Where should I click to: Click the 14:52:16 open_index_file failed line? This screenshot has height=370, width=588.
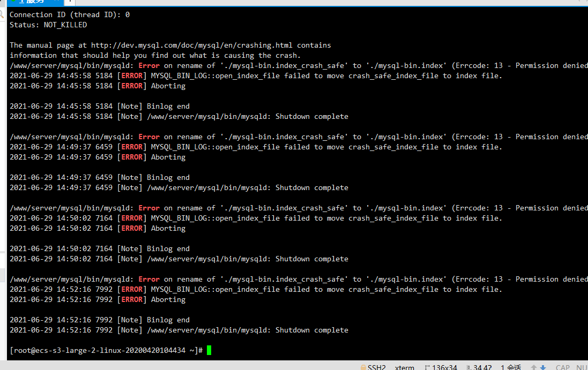pos(256,289)
